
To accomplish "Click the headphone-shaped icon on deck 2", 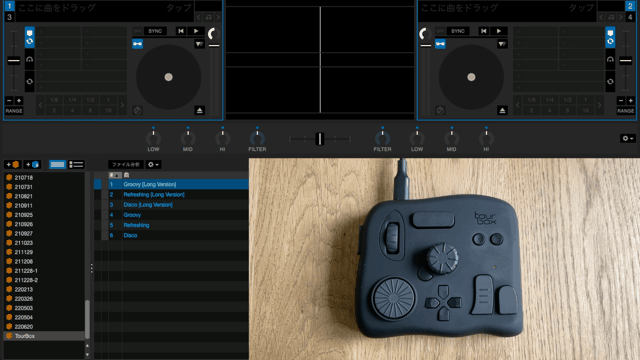I will click(x=610, y=60).
